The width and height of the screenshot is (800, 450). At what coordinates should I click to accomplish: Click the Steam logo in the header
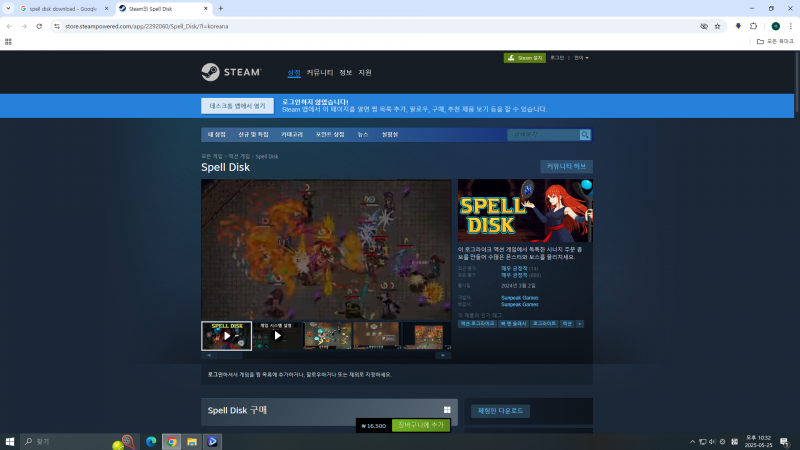(x=231, y=72)
